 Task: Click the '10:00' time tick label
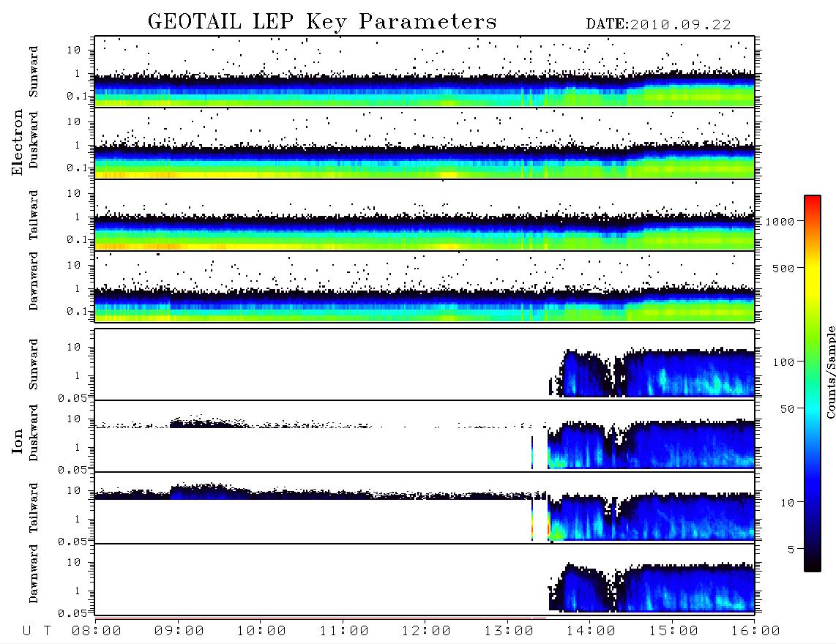tap(261, 632)
